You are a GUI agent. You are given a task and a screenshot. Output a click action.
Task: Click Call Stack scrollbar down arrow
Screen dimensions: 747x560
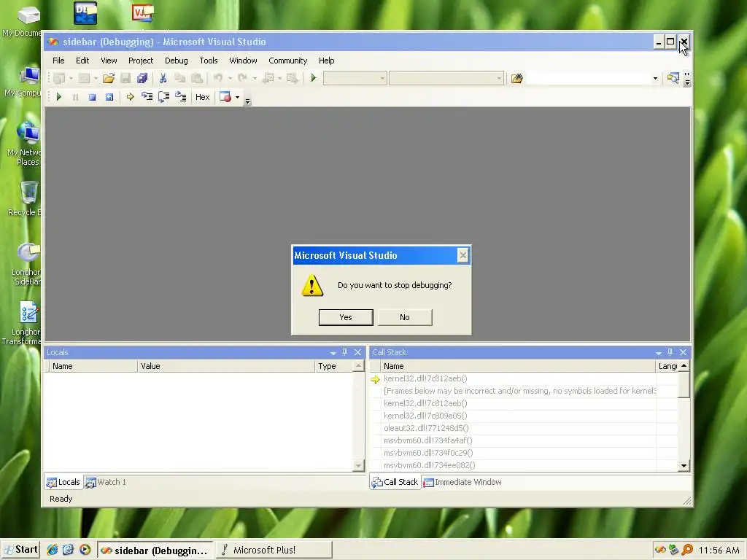point(684,466)
